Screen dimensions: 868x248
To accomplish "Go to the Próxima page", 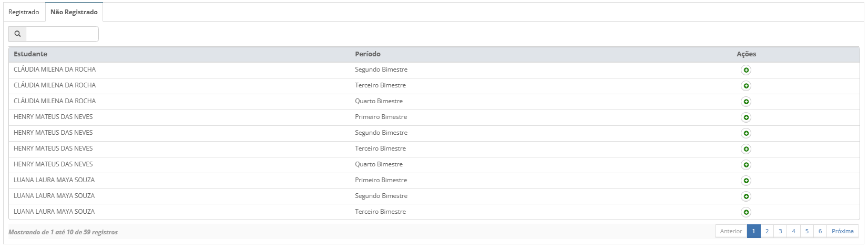I will tap(842, 231).
